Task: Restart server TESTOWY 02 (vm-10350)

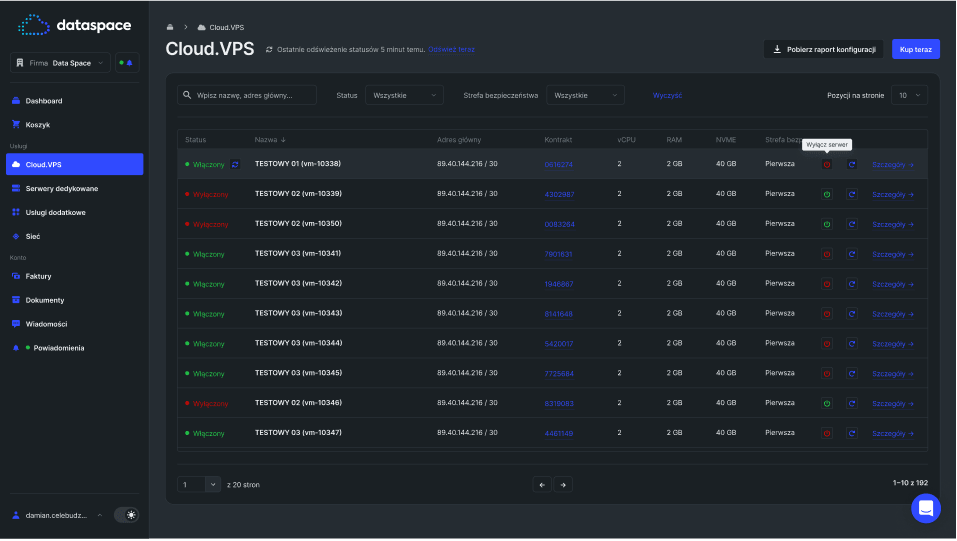Action: pos(852,225)
